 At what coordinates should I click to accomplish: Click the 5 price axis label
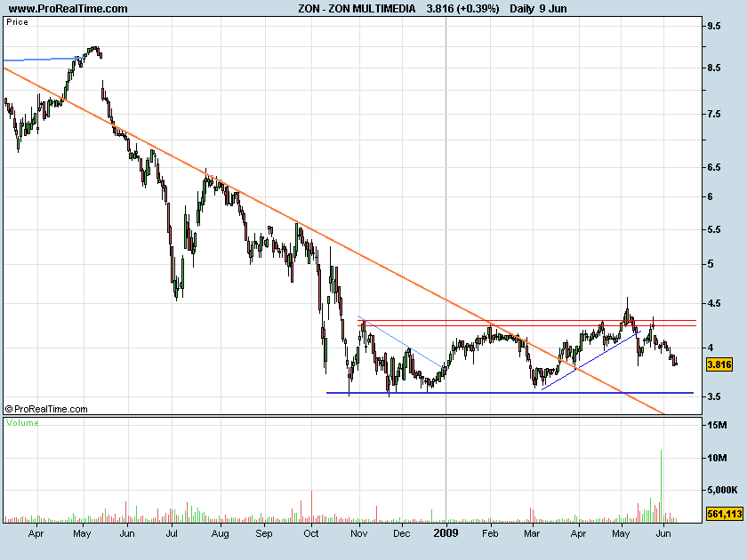(711, 264)
